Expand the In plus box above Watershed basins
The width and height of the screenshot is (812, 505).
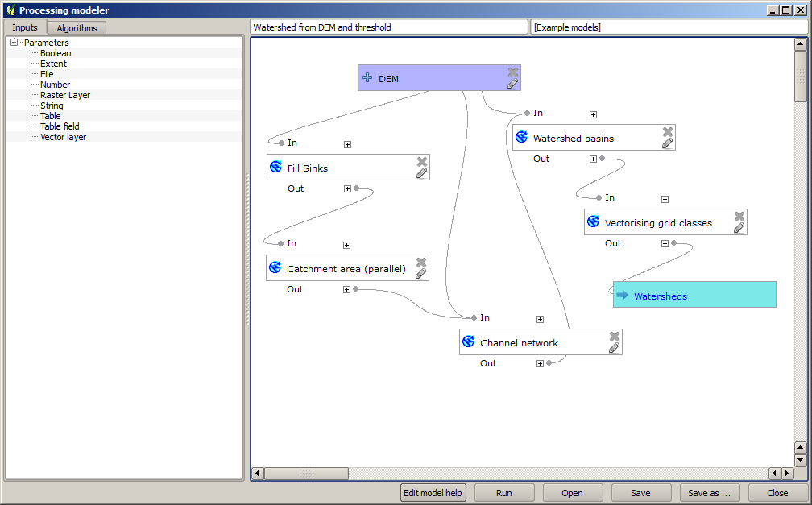pos(593,114)
